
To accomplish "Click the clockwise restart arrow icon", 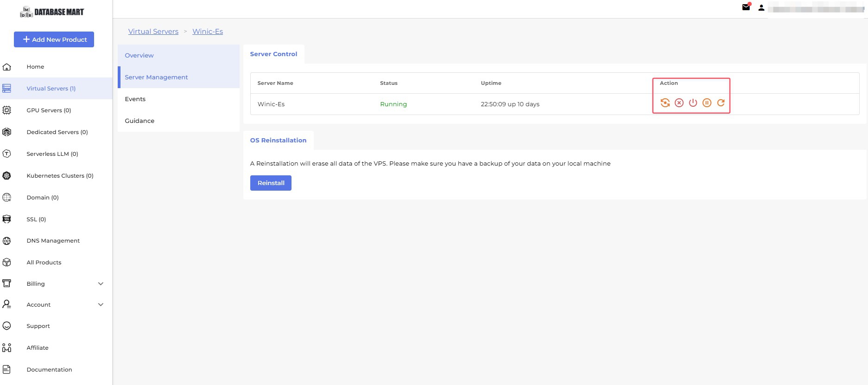I will (x=721, y=103).
